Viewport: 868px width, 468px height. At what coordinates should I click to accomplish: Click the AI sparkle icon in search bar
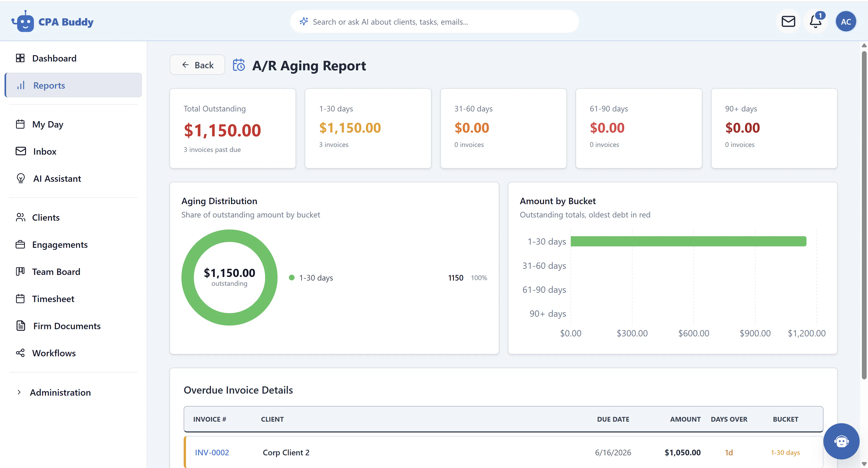click(304, 21)
